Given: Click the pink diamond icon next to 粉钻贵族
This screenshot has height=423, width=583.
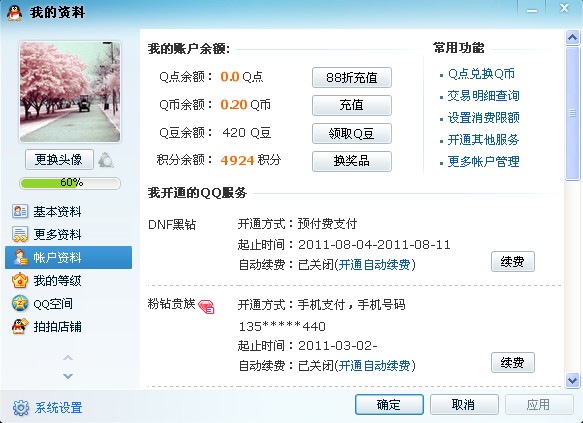Looking at the screenshot, I should tap(206, 306).
